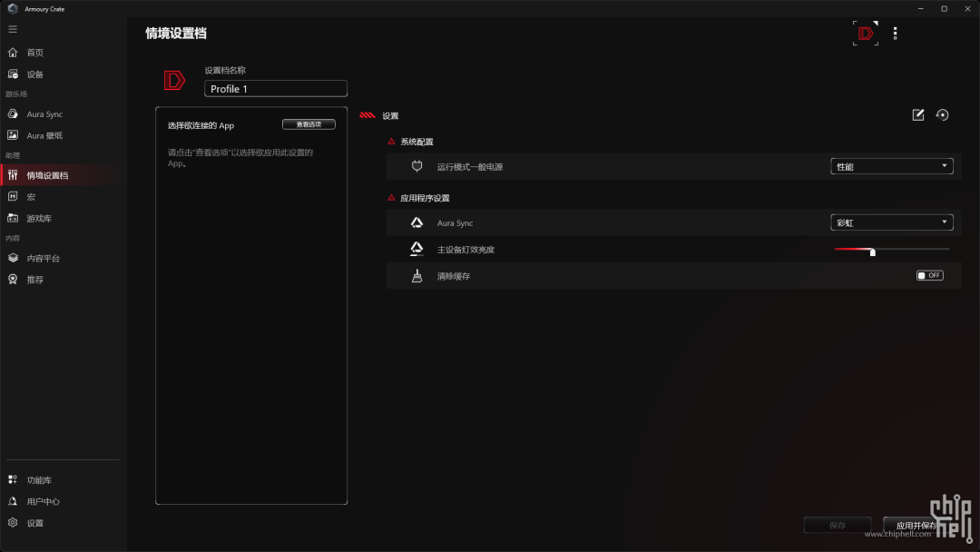The height and width of the screenshot is (552, 980).
Task: Toggle 清除缓存 switch on
Action: click(x=929, y=276)
